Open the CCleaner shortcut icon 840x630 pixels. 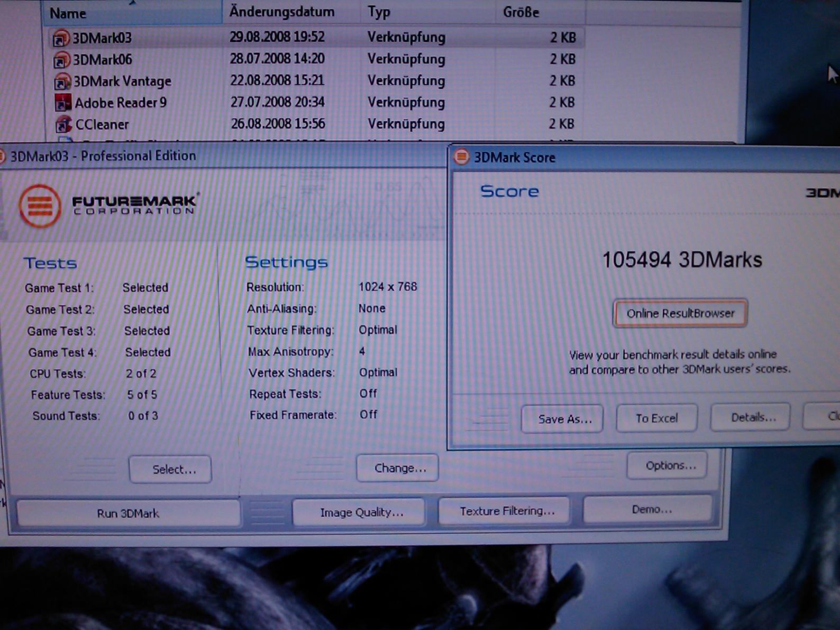click(x=63, y=124)
